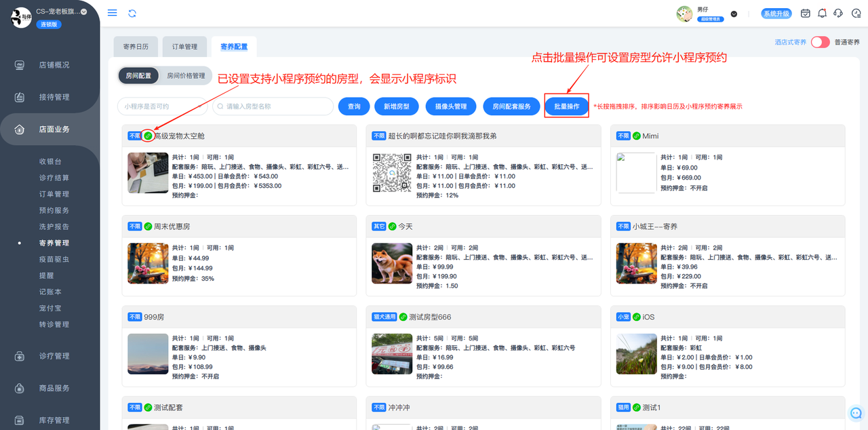Click the 连锁版 badge under store name
868x430 pixels.
49,24
